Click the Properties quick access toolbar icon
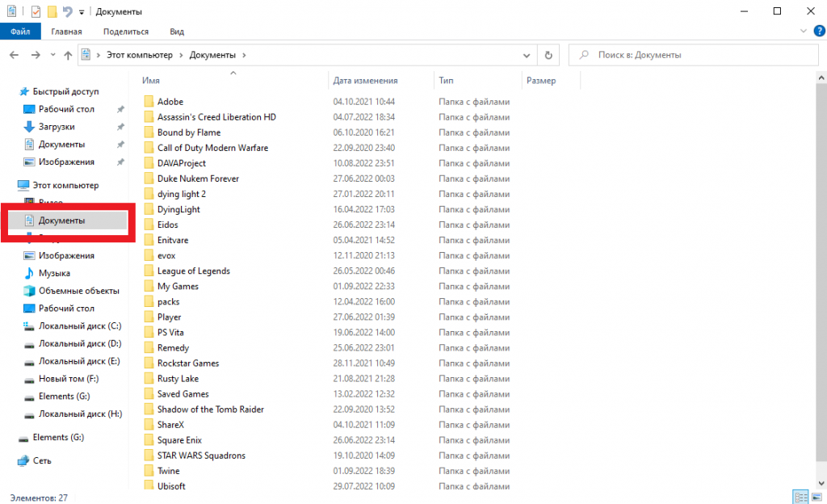827x504 pixels. pos(36,11)
